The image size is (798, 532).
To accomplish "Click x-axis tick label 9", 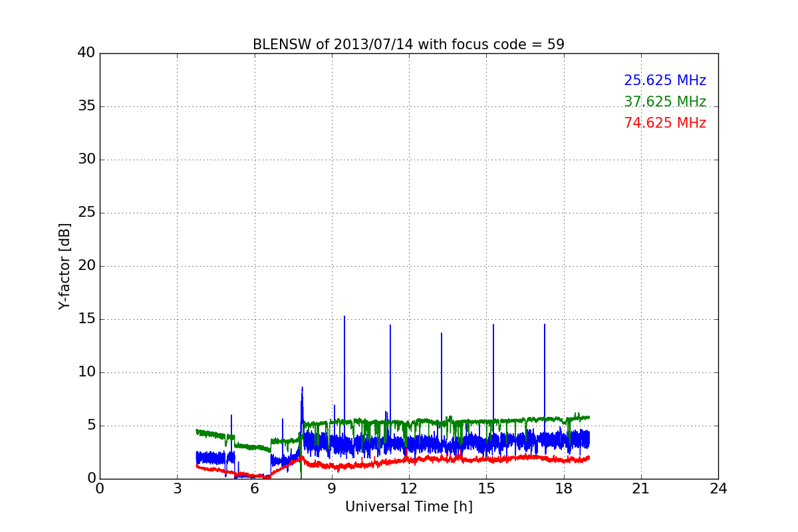I will (x=332, y=488).
